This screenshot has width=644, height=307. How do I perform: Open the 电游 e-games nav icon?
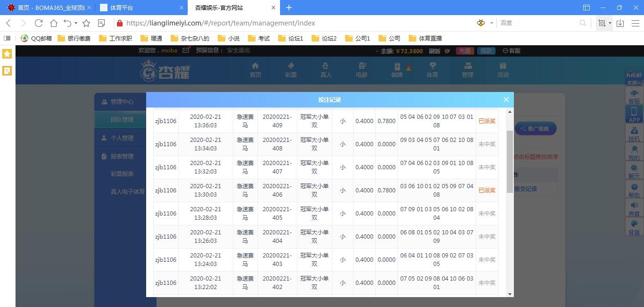point(362,70)
